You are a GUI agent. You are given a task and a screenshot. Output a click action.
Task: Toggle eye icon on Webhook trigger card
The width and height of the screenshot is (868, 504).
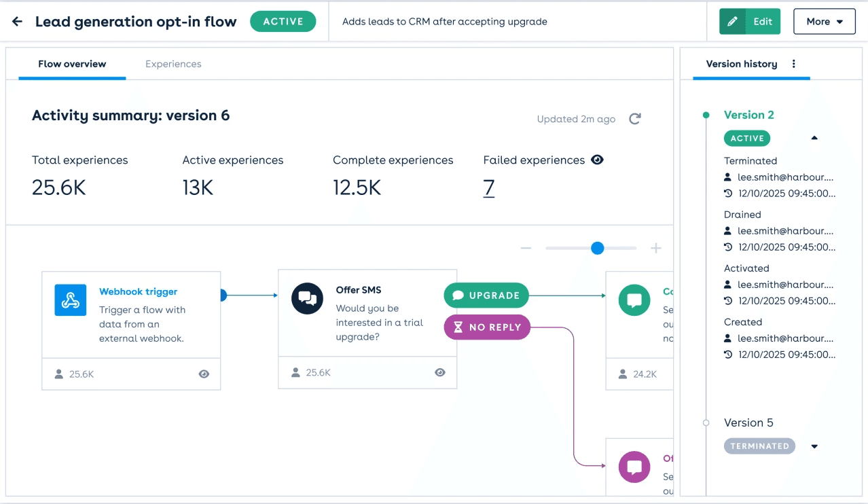pyautogui.click(x=204, y=374)
